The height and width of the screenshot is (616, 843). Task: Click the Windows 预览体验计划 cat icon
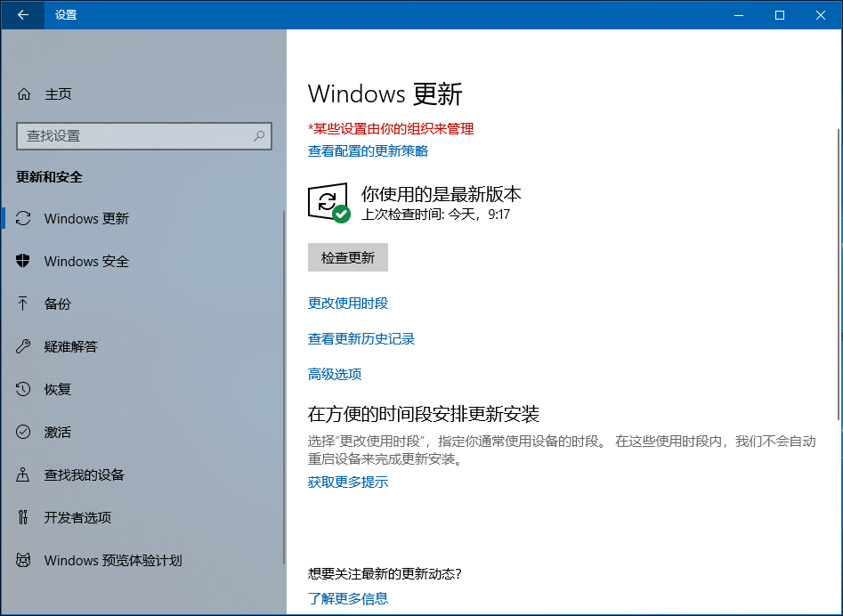pyautogui.click(x=24, y=560)
